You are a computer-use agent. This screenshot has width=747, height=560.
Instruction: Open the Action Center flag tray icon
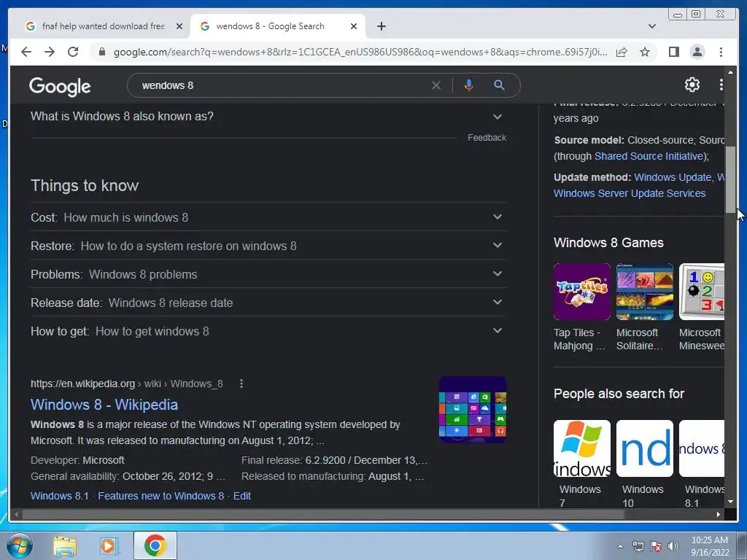pos(656,546)
